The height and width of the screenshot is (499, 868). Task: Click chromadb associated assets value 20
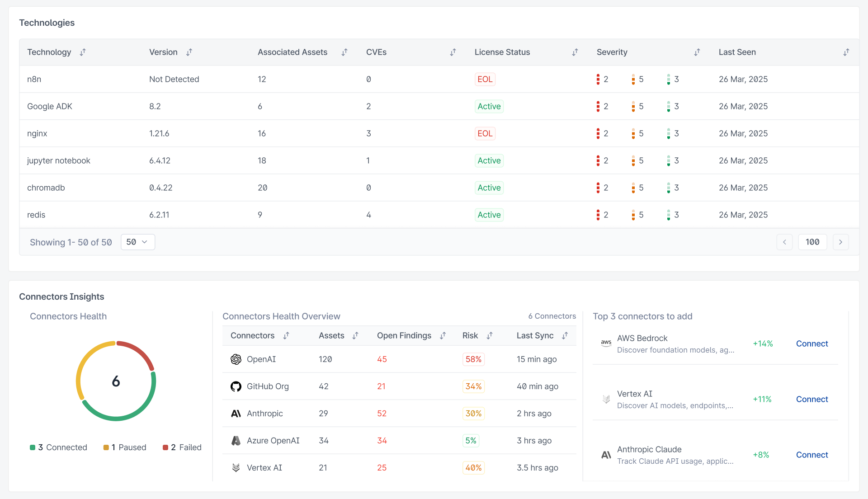click(x=263, y=188)
